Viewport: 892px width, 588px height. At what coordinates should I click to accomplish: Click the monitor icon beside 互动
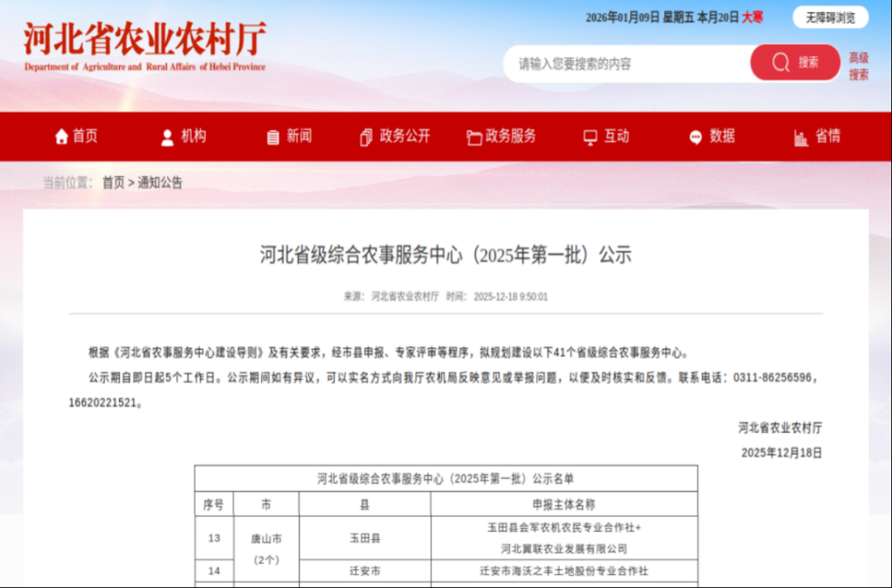pyautogui.click(x=590, y=137)
